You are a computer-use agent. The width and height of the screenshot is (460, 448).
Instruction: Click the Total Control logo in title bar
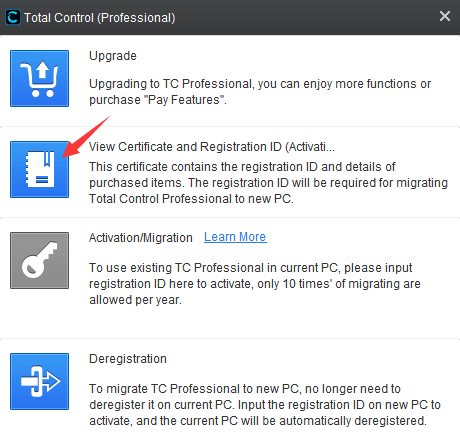point(13,17)
